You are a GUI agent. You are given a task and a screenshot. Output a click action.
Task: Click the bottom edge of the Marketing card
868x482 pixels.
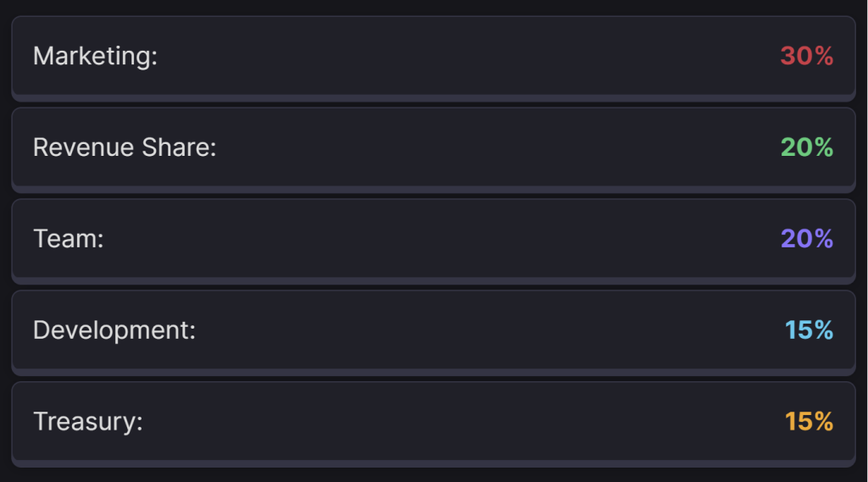[434, 98]
